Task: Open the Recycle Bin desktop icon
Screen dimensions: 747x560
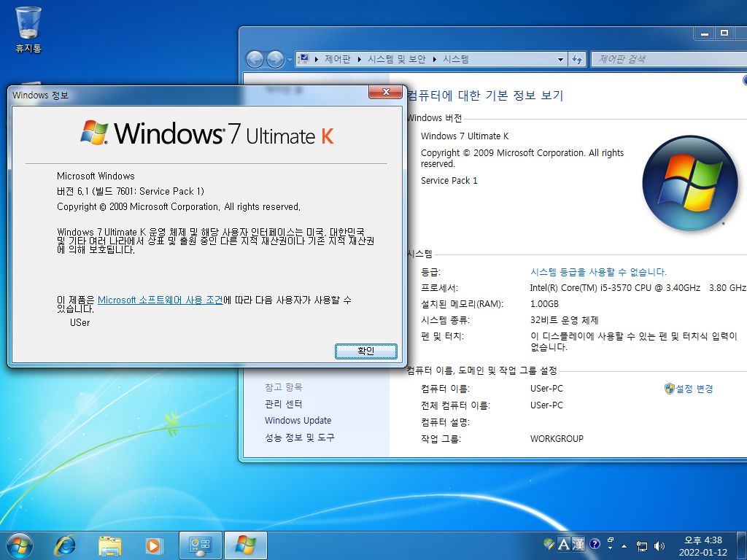Action: (x=28, y=29)
